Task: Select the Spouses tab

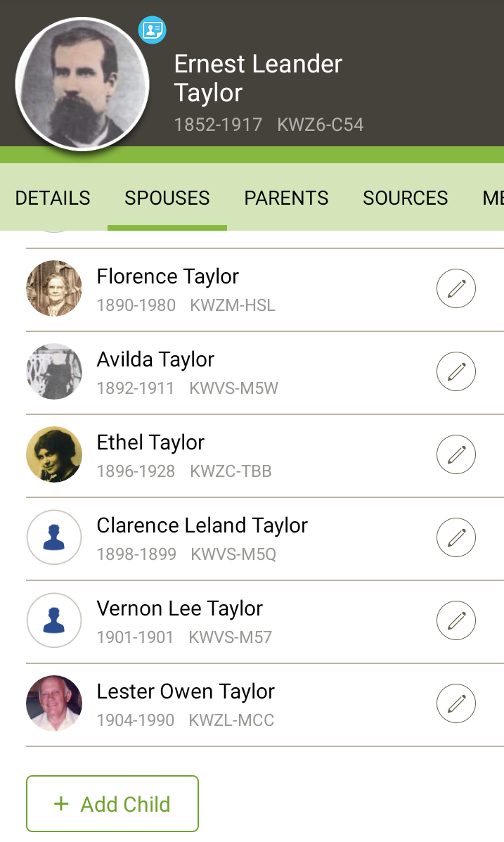Action: [x=167, y=198]
